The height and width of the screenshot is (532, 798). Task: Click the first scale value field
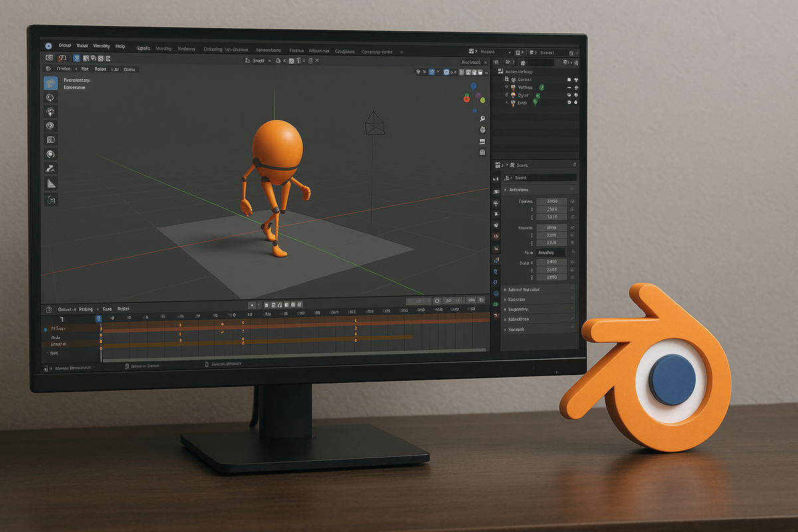coord(551,262)
